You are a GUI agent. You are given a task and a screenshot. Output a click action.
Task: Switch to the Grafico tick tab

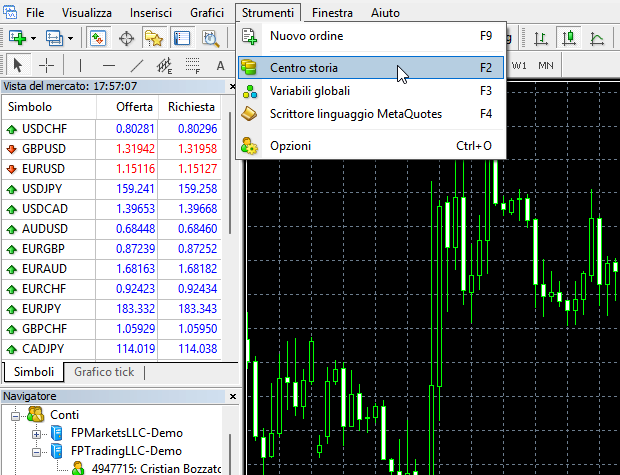pyautogui.click(x=105, y=372)
